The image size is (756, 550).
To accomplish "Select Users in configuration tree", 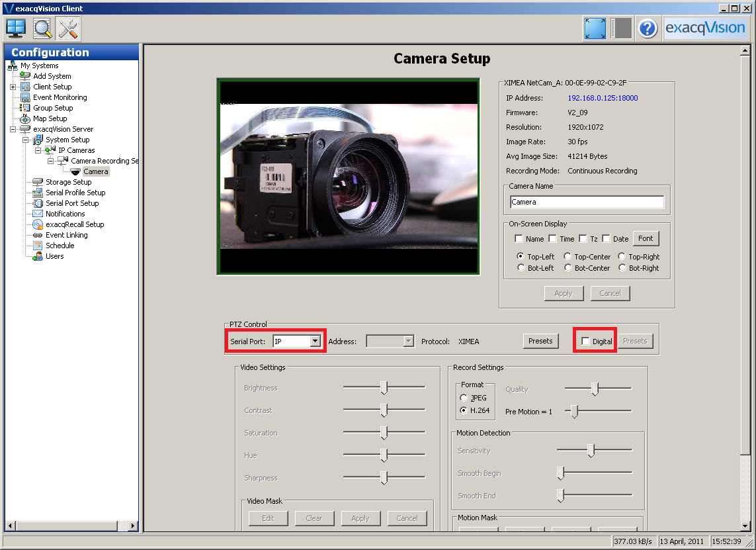I will pos(54,256).
